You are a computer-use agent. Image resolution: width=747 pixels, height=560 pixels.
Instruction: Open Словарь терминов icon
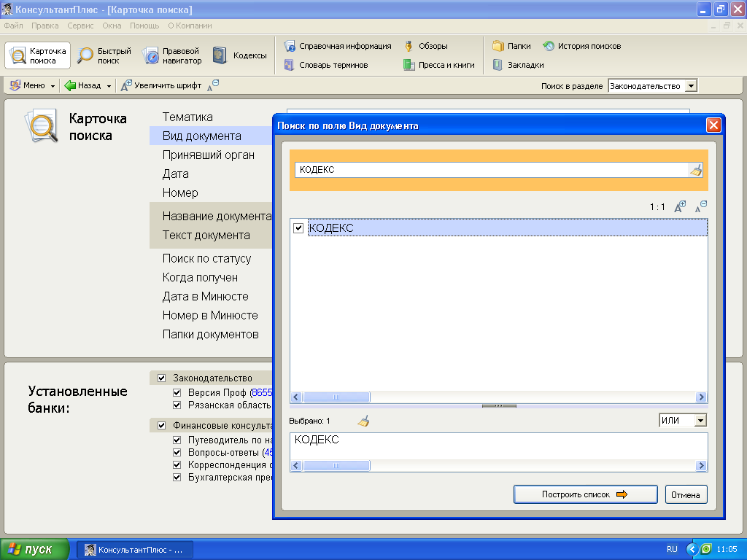pos(289,65)
